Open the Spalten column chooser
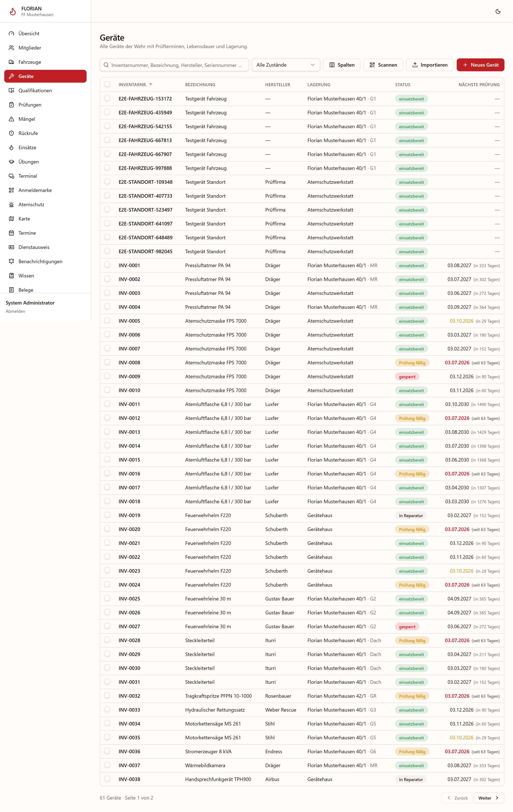The width and height of the screenshot is (513, 812). pyautogui.click(x=342, y=65)
